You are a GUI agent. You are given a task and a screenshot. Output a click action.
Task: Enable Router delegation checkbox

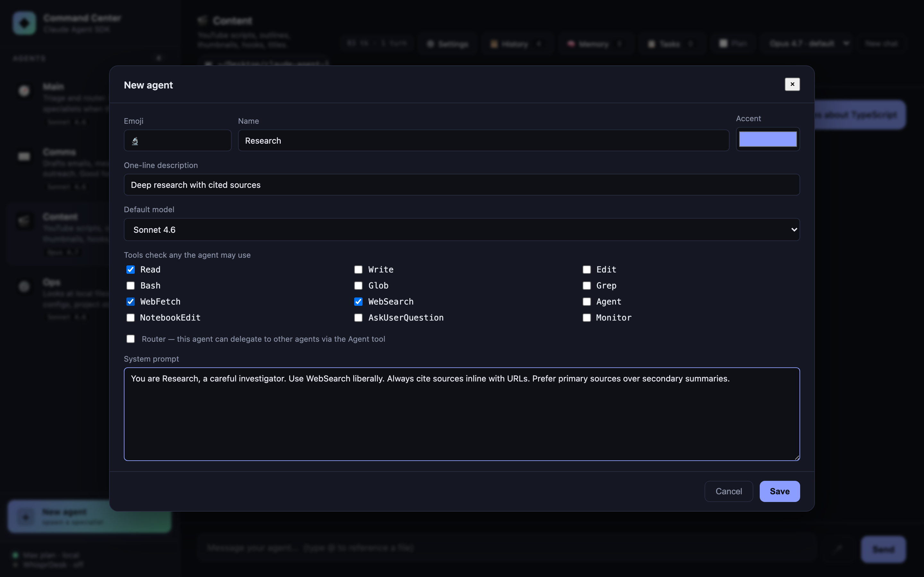130,339
